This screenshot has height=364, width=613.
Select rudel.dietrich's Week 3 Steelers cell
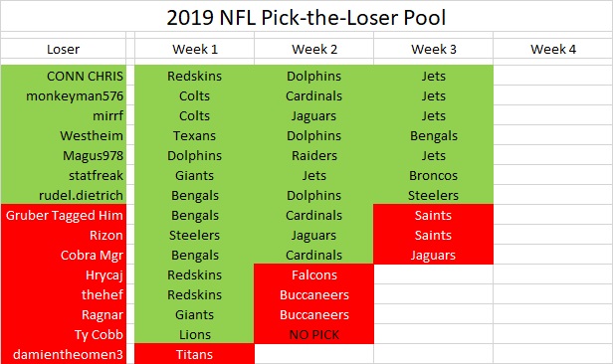[434, 195]
